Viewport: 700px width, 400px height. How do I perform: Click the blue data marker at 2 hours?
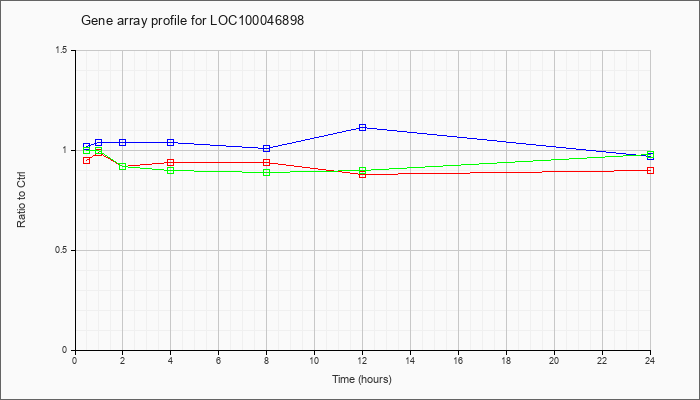click(x=122, y=142)
